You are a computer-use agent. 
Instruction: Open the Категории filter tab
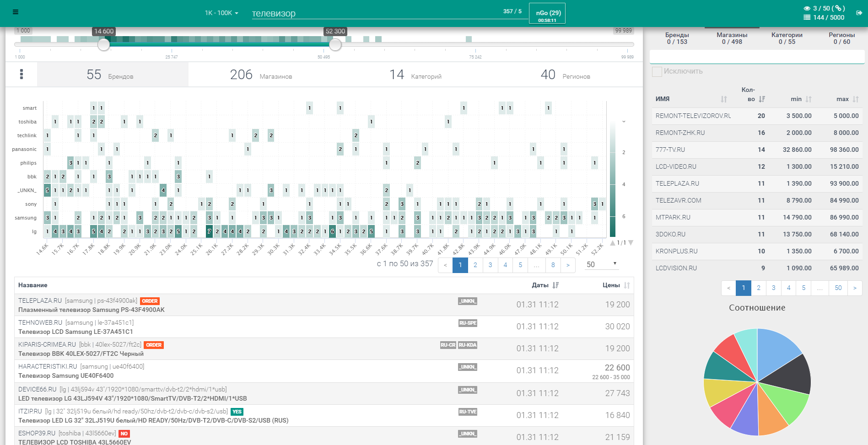click(x=787, y=38)
